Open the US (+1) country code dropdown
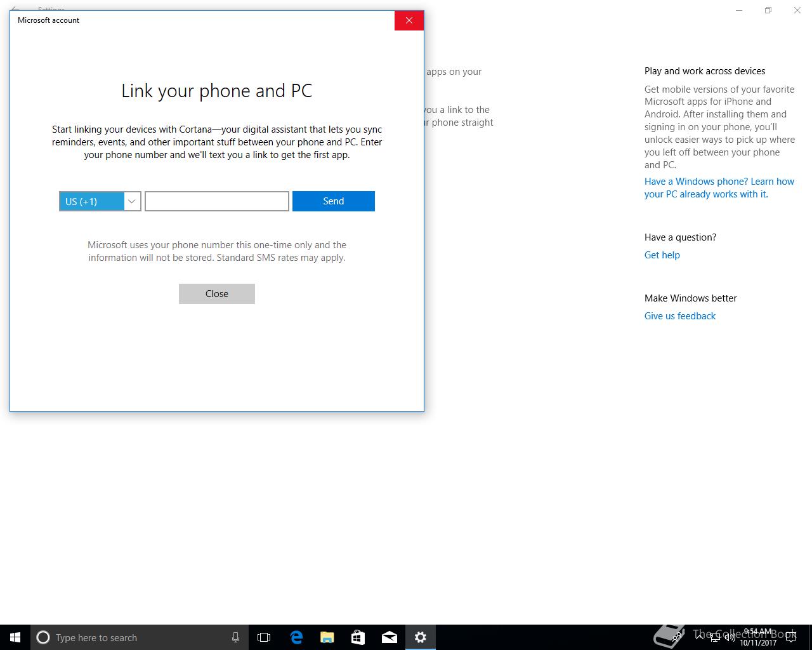 pyautogui.click(x=100, y=201)
